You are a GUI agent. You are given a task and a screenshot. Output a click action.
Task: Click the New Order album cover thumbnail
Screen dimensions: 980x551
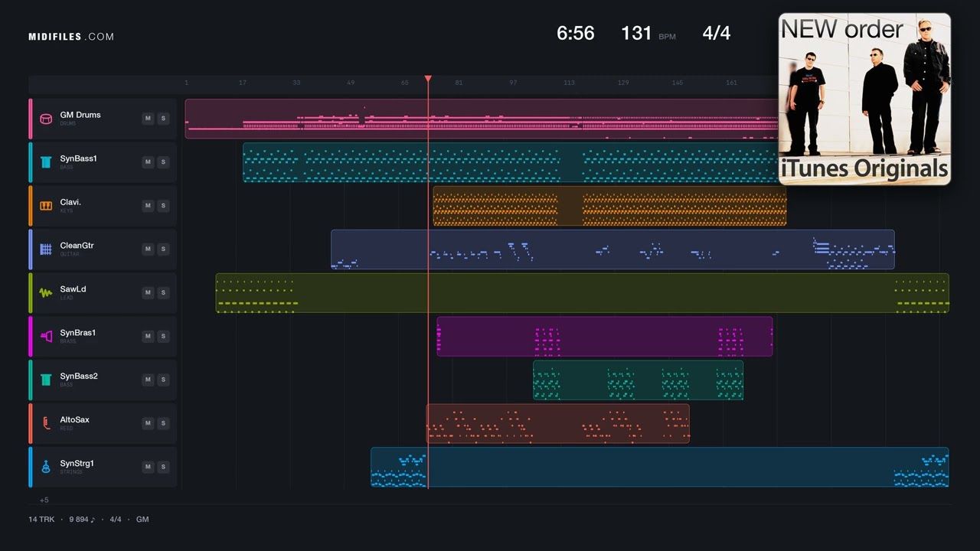[864, 99]
